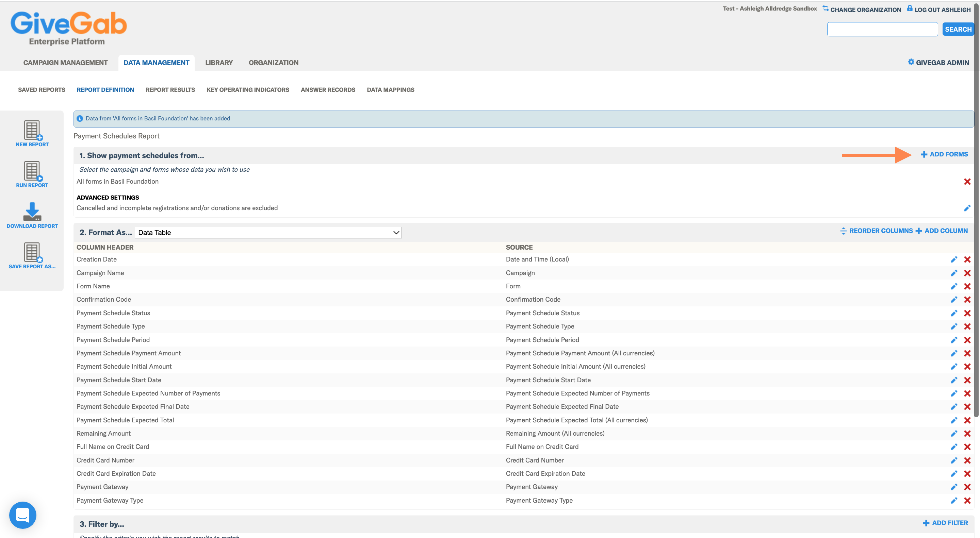Open the Format As dropdown
The height and width of the screenshot is (538, 980).
pos(268,233)
